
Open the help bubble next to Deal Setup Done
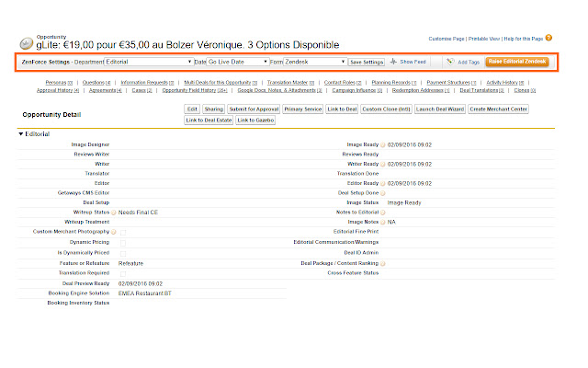(383, 193)
